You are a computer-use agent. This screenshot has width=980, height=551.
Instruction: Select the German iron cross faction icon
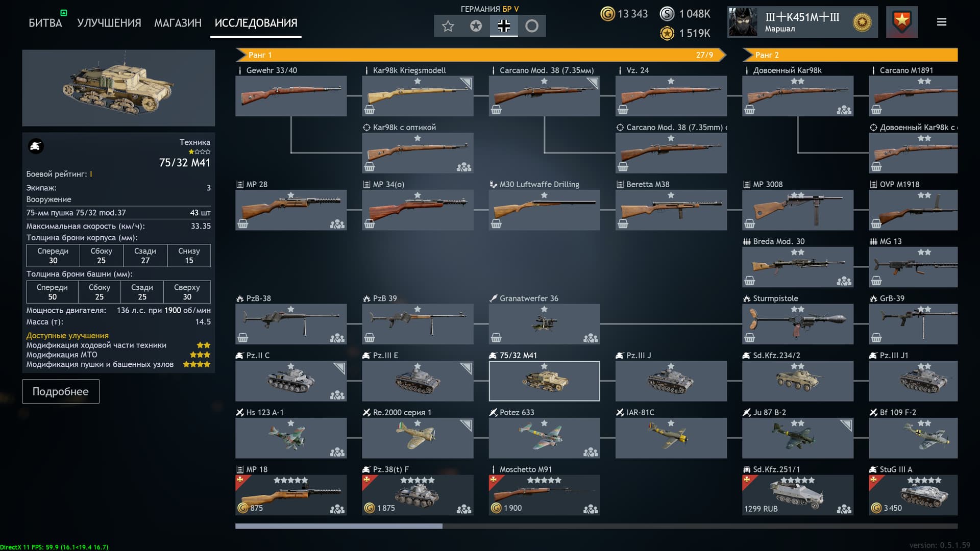504,26
